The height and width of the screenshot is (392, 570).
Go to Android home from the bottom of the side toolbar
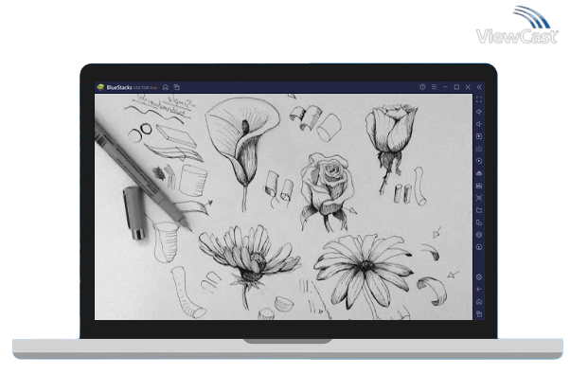point(479,302)
